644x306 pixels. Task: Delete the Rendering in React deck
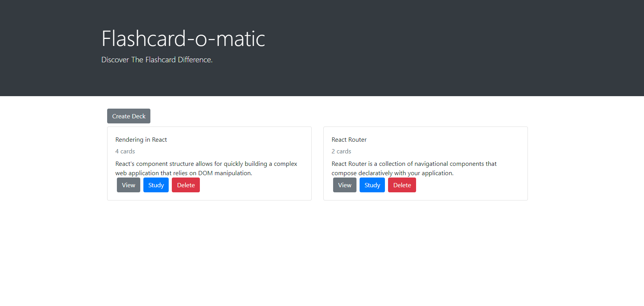click(186, 185)
